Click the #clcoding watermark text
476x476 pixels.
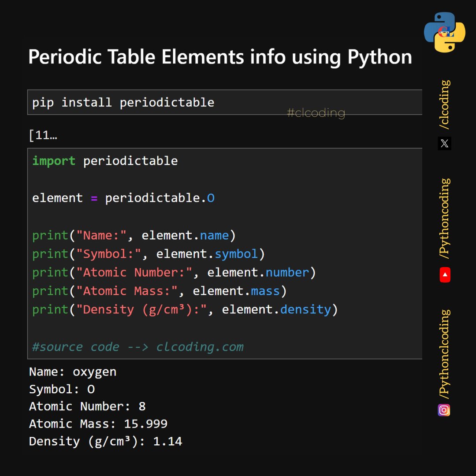[316, 112]
